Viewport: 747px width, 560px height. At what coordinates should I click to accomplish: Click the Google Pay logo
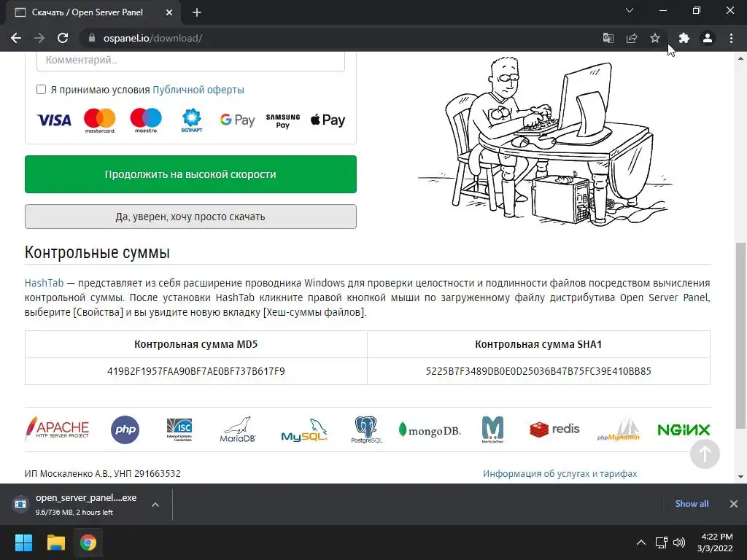(x=237, y=120)
